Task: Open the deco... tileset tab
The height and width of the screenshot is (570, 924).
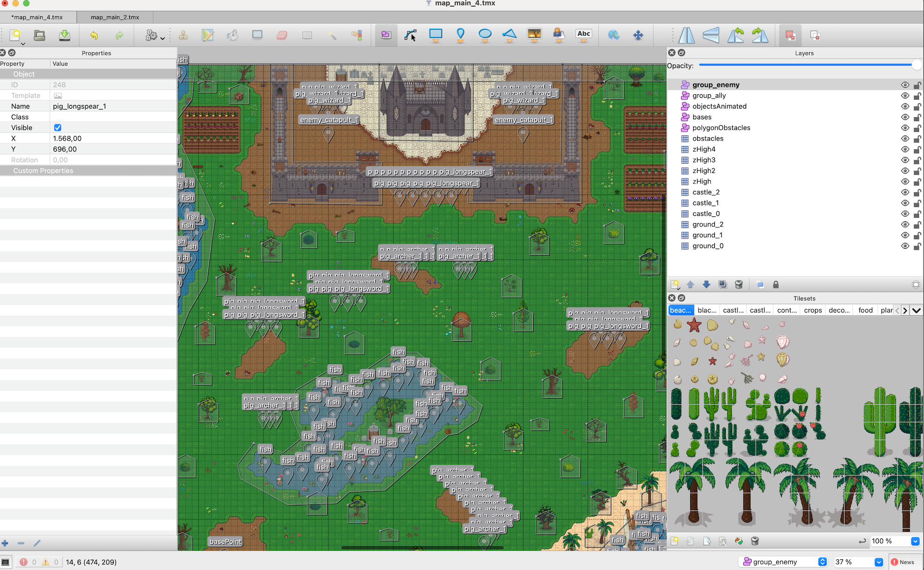Action: click(839, 310)
